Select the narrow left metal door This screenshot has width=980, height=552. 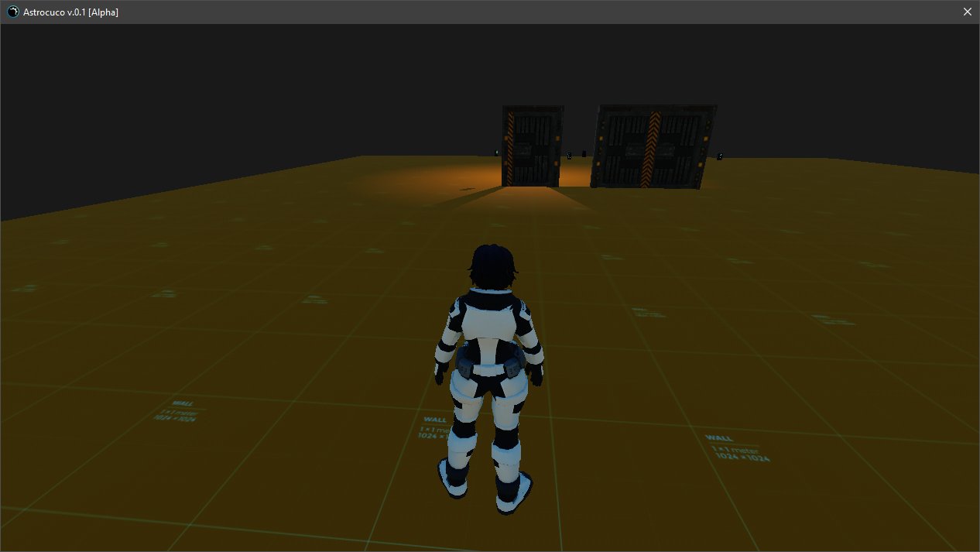(x=532, y=146)
